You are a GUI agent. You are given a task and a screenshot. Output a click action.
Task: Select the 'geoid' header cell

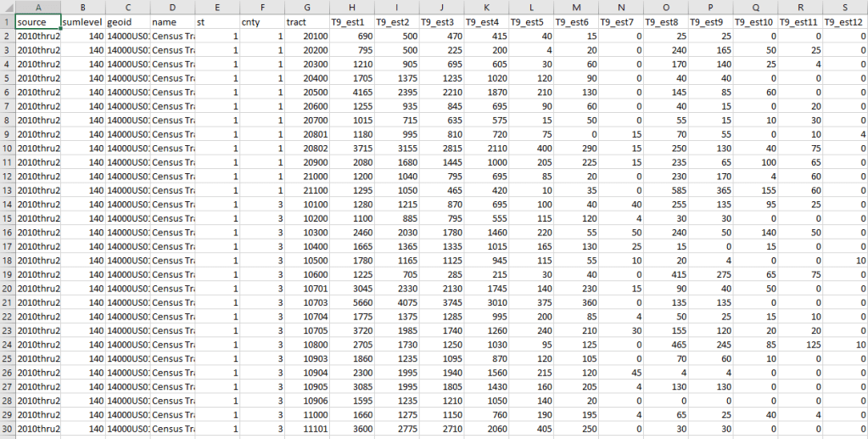click(127, 21)
